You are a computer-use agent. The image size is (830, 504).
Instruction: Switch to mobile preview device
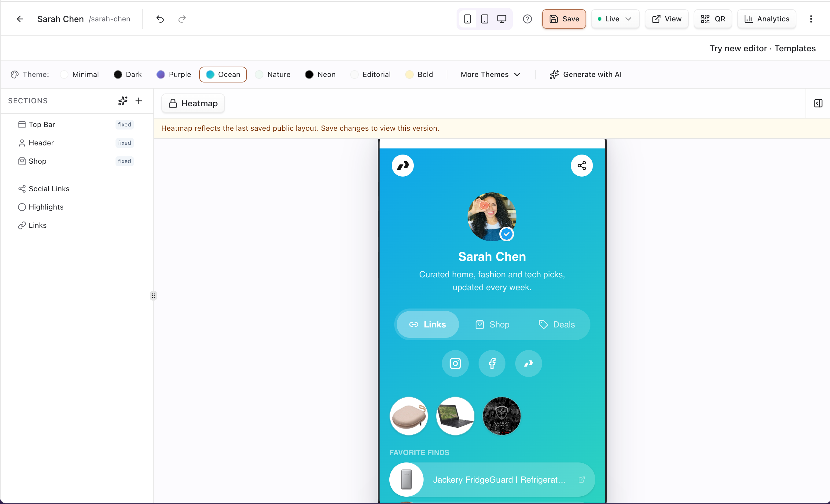click(x=467, y=19)
